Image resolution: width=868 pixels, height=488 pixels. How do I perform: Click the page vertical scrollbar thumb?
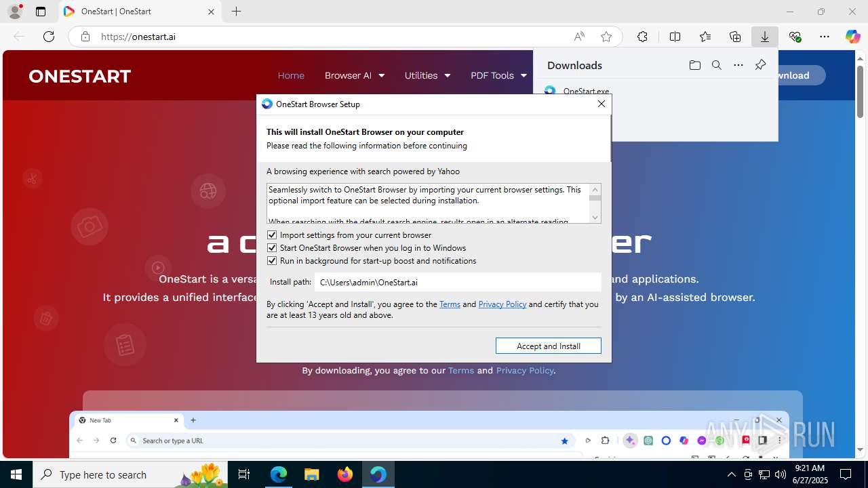click(860, 91)
